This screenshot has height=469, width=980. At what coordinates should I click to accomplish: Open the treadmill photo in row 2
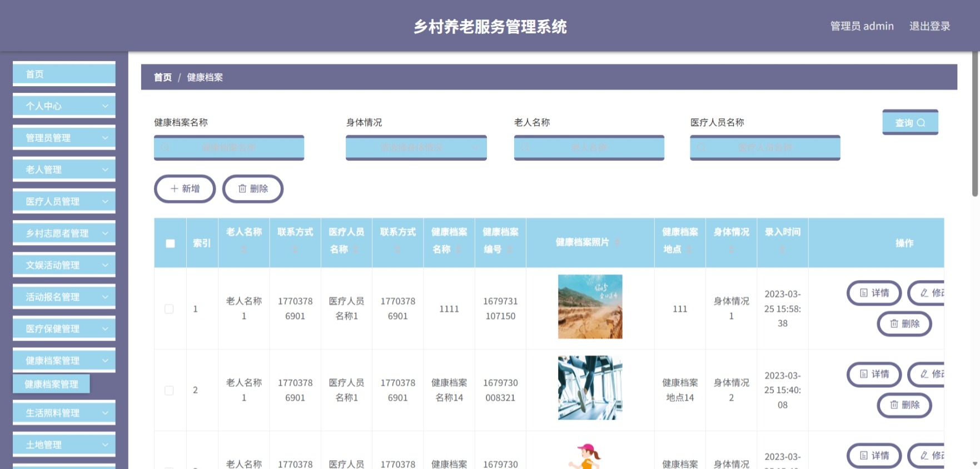point(590,388)
